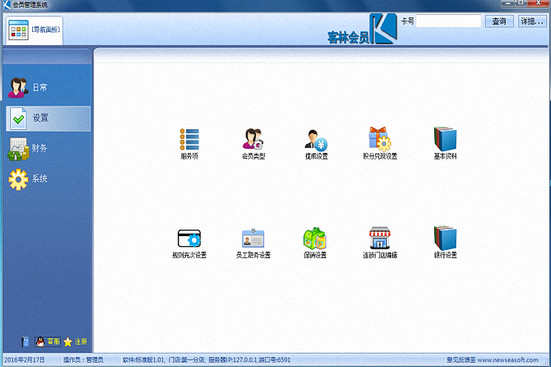Open the employee badge settings icon

pos(253,243)
